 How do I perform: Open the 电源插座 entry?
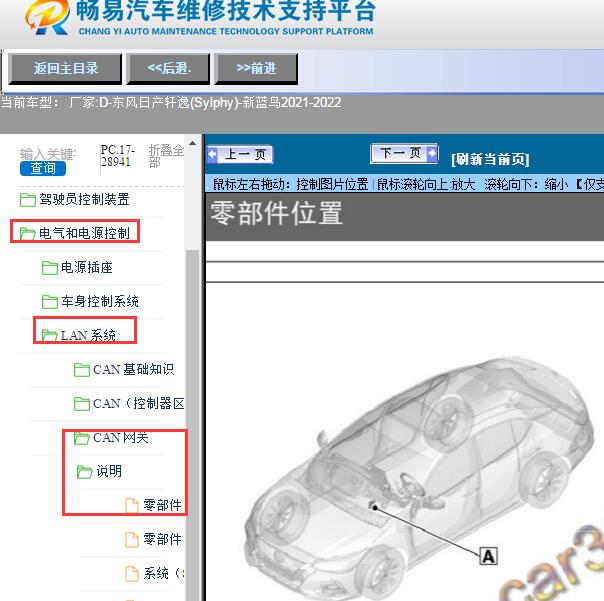coord(87,267)
